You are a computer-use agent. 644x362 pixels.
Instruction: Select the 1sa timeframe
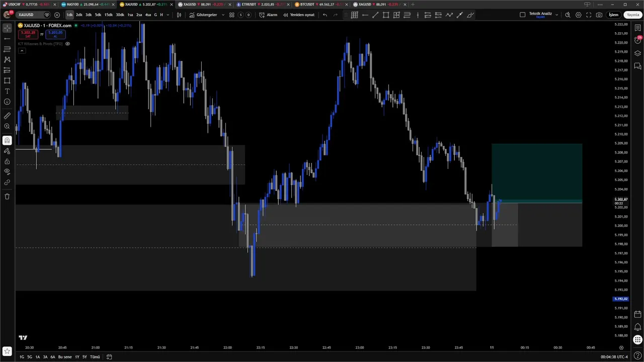click(x=130, y=15)
